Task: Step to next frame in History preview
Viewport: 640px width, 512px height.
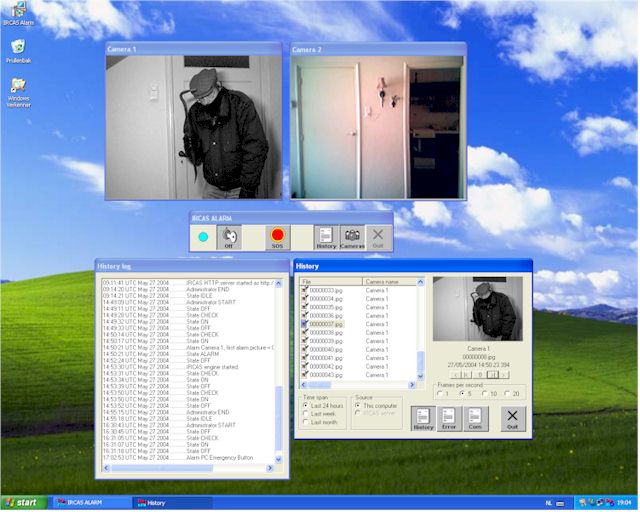Action: [x=504, y=374]
